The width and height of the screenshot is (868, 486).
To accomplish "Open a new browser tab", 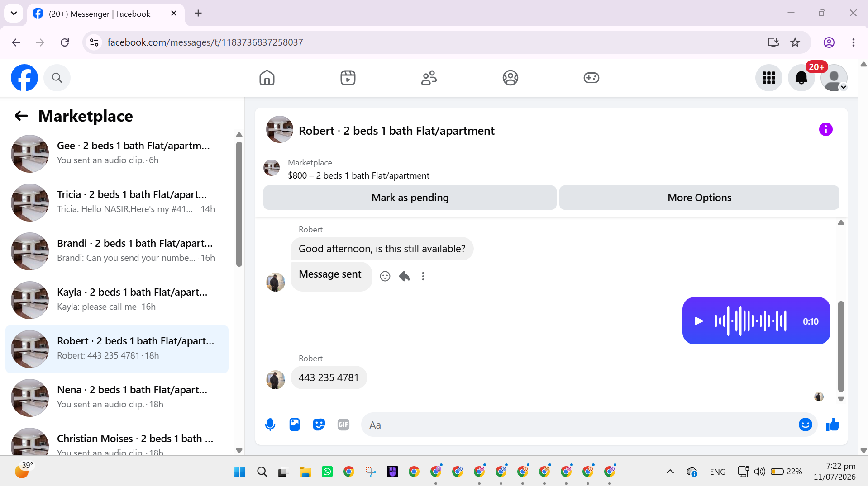I will pyautogui.click(x=198, y=13).
